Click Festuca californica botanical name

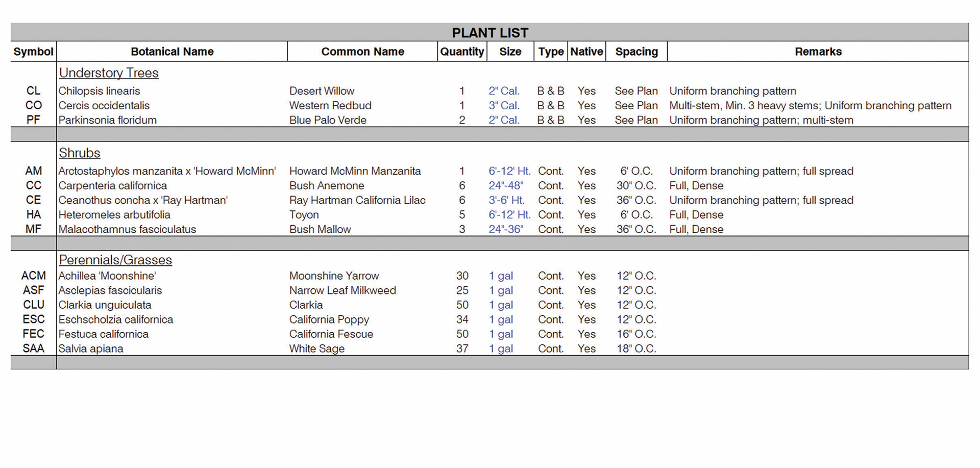[x=104, y=334]
